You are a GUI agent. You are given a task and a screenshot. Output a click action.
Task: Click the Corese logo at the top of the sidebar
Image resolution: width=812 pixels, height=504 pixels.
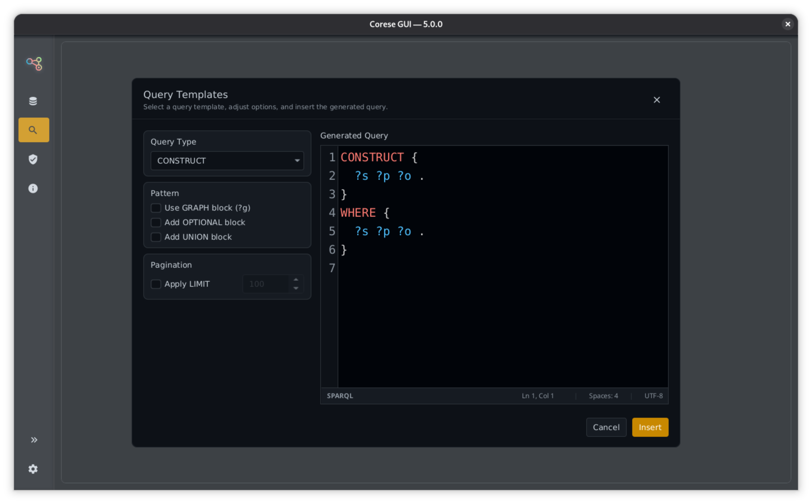(x=34, y=63)
